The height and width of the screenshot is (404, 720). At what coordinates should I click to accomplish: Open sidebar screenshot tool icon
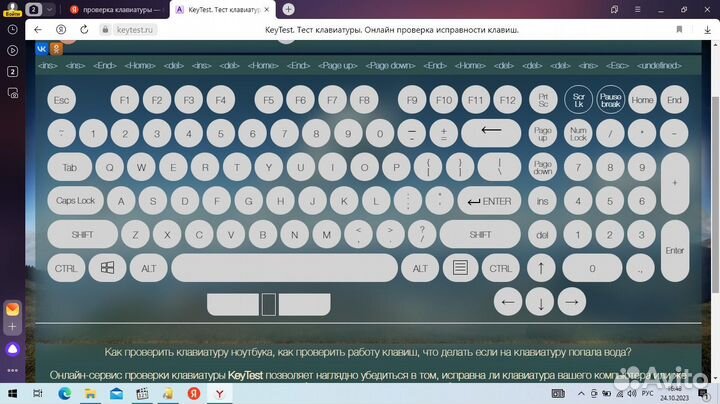coord(12,93)
